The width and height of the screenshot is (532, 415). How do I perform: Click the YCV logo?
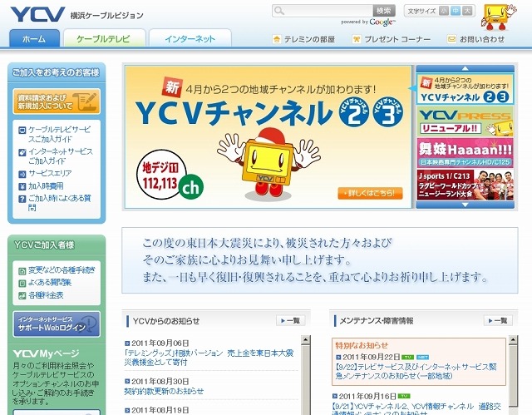pos(37,14)
